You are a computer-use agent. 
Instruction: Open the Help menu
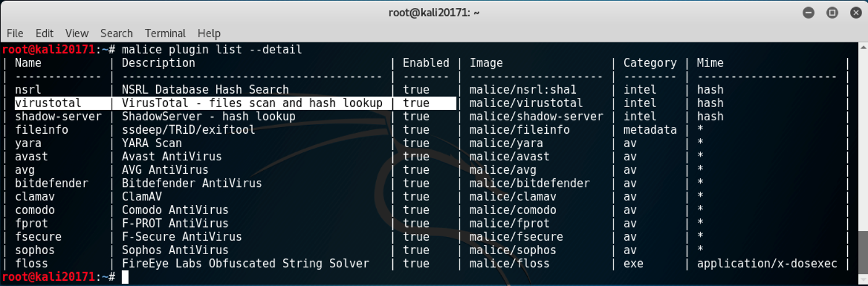pyautogui.click(x=209, y=33)
